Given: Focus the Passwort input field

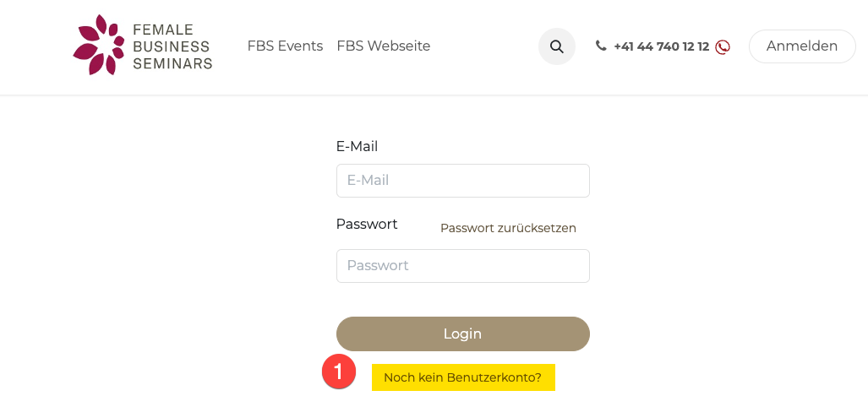Looking at the screenshot, I should pyautogui.click(x=462, y=266).
